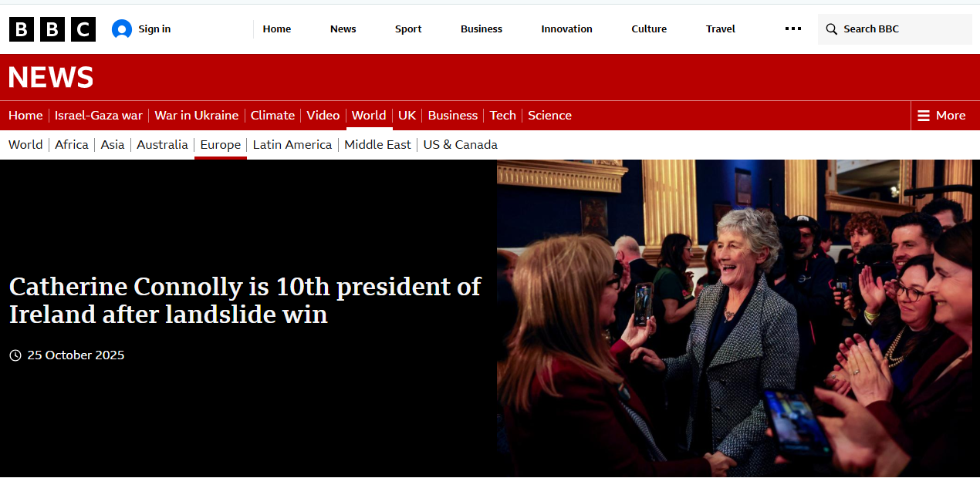Open the three-dots more menu
This screenshot has height=478, width=980.
(792, 29)
